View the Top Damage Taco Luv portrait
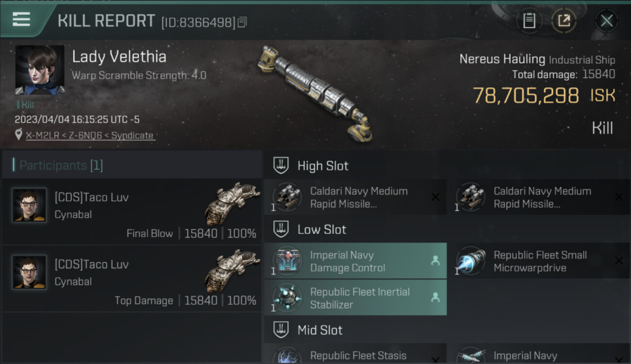Screen dimensions: 631x364 (29, 272)
